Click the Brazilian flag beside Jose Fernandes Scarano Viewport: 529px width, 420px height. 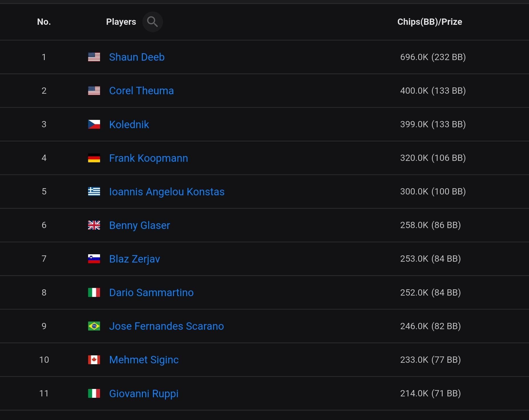pyautogui.click(x=94, y=326)
